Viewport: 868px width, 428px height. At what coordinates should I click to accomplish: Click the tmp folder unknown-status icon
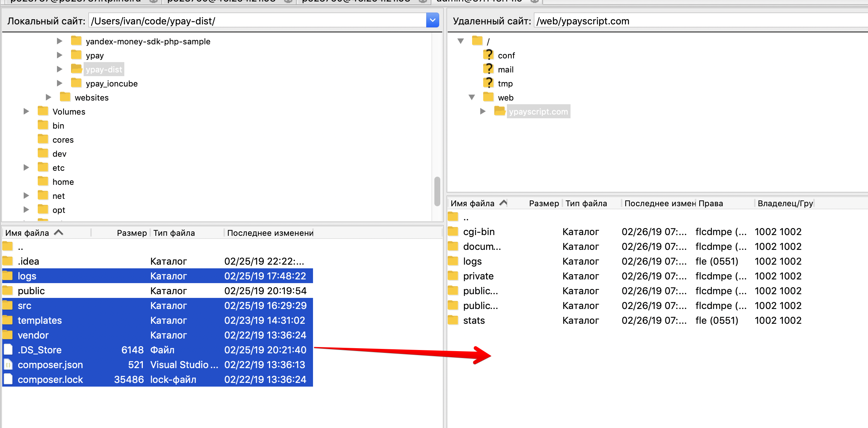488,83
